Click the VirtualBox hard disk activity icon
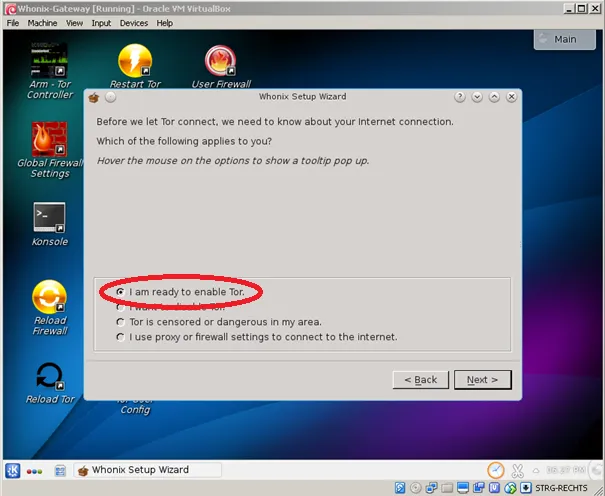 coord(400,488)
